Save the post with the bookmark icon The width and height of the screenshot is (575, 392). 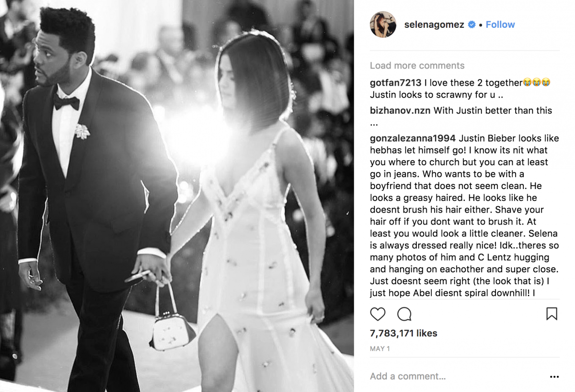[x=552, y=314]
